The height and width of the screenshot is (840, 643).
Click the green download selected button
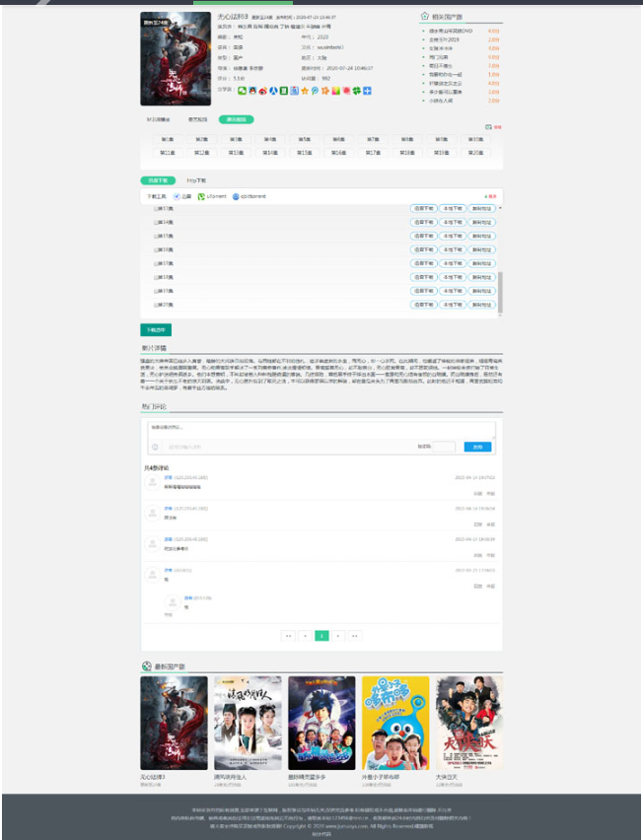tap(156, 330)
